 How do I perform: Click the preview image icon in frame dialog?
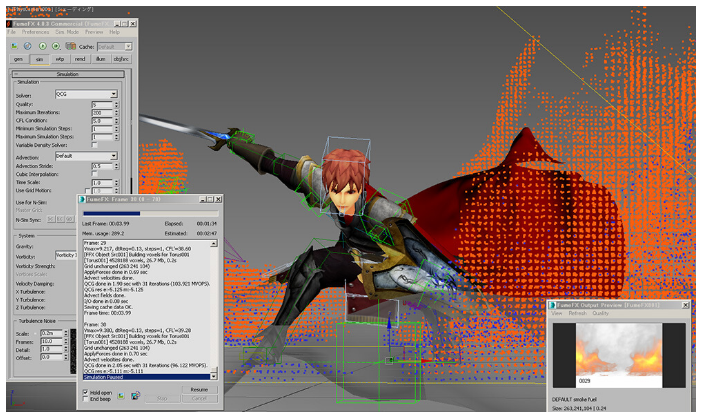point(121,396)
